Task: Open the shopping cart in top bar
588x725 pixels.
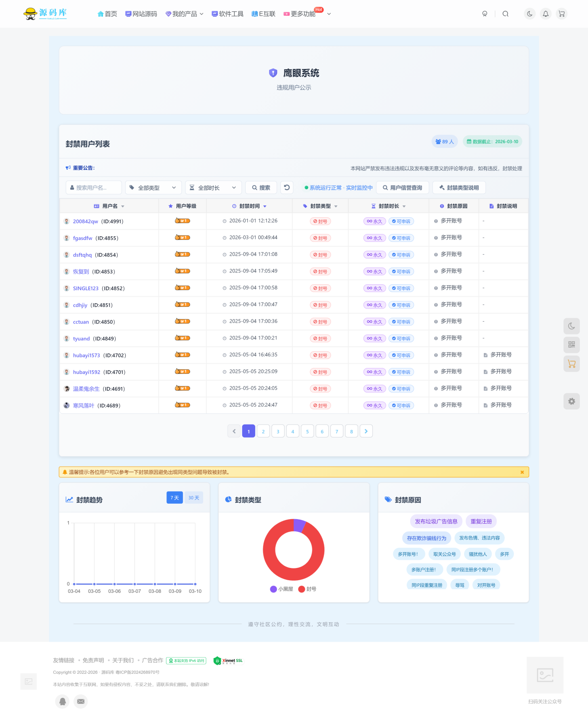Action: pos(561,14)
